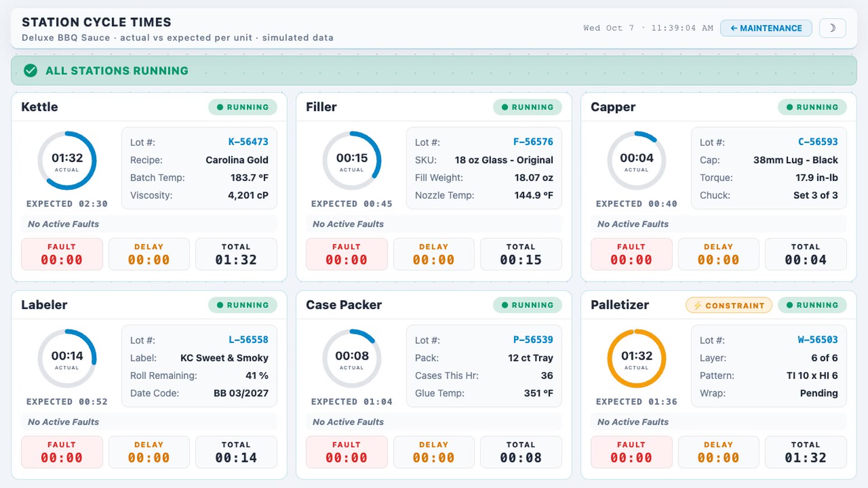This screenshot has height=488, width=868.
Task: Click the Palletizer orange cycle ring gauge
Action: click(x=637, y=358)
